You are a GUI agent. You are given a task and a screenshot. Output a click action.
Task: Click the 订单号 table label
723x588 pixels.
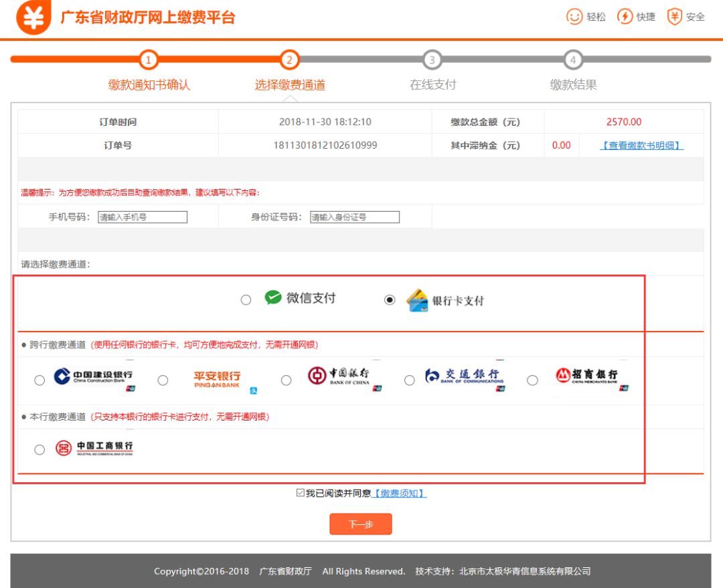[x=118, y=146]
